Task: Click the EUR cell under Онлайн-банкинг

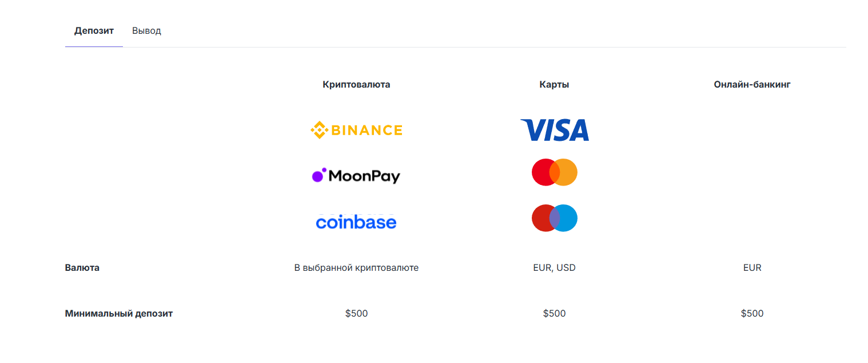Action: [752, 267]
